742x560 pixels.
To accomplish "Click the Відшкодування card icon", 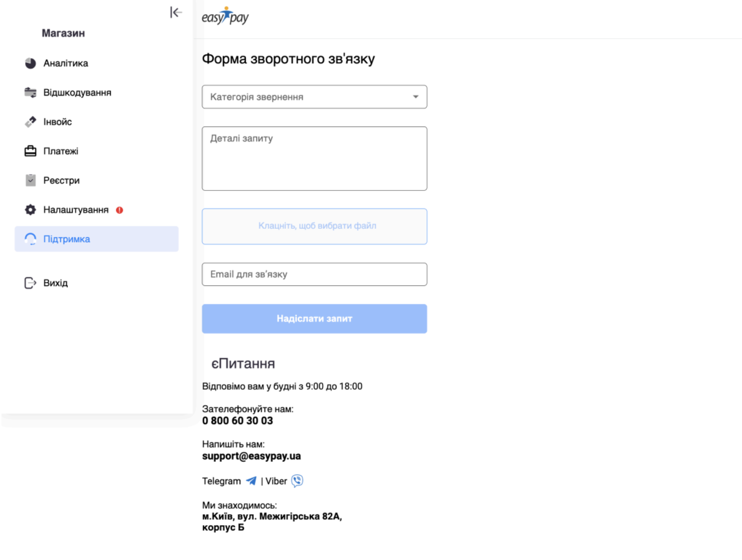I will tap(31, 93).
